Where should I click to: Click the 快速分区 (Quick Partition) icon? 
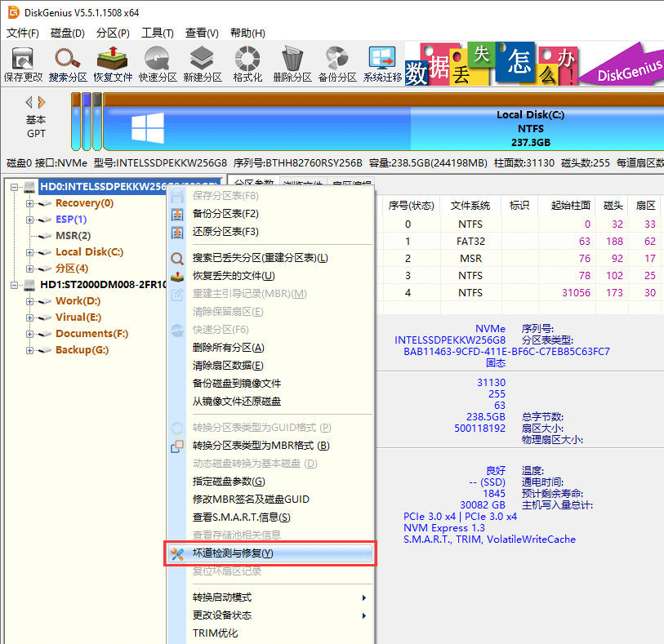158,63
